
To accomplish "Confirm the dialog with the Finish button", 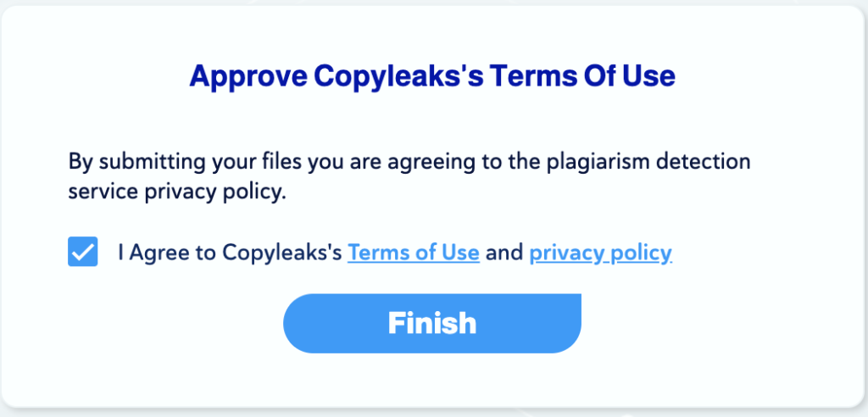I will [x=432, y=323].
